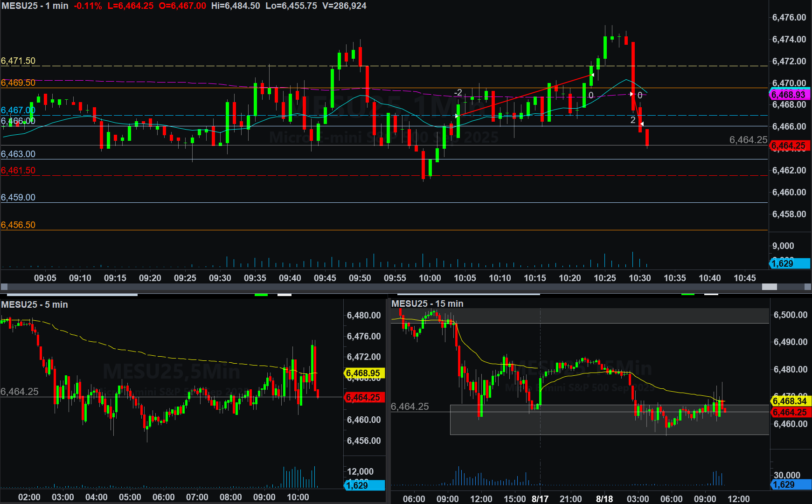
Task: Click the orange 6,469.50 level label
Action: 18,83
